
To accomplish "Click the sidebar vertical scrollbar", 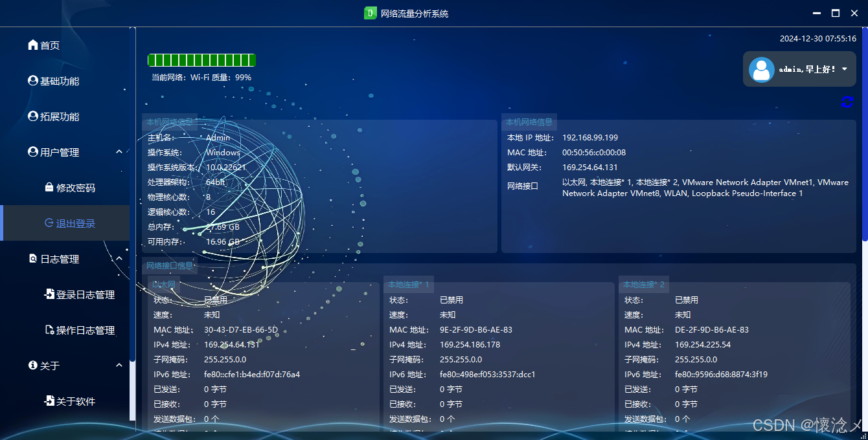I will pos(133,194).
